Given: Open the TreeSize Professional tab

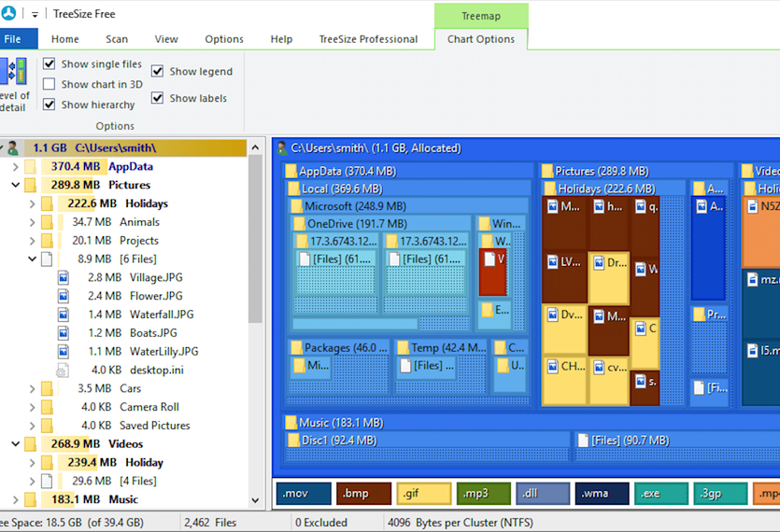Looking at the screenshot, I should click(369, 39).
